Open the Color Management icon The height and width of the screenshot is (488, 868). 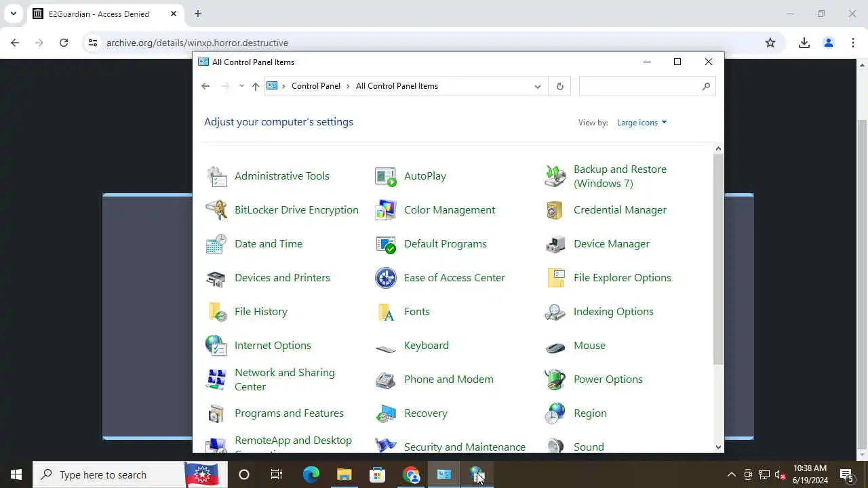pyautogui.click(x=386, y=210)
